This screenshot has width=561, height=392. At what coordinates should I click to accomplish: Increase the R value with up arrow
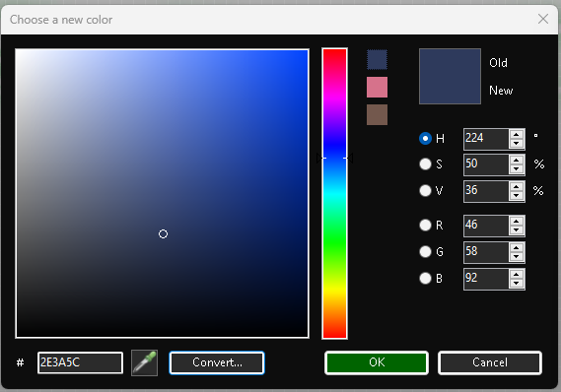click(x=516, y=222)
